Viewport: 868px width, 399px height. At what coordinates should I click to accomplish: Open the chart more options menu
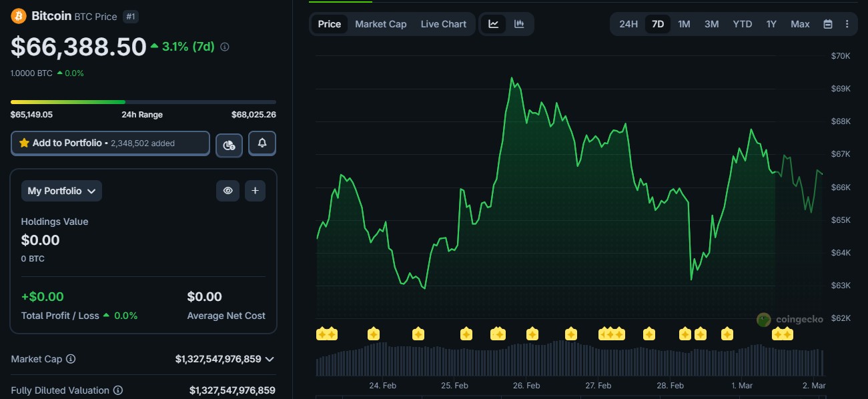coord(847,24)
